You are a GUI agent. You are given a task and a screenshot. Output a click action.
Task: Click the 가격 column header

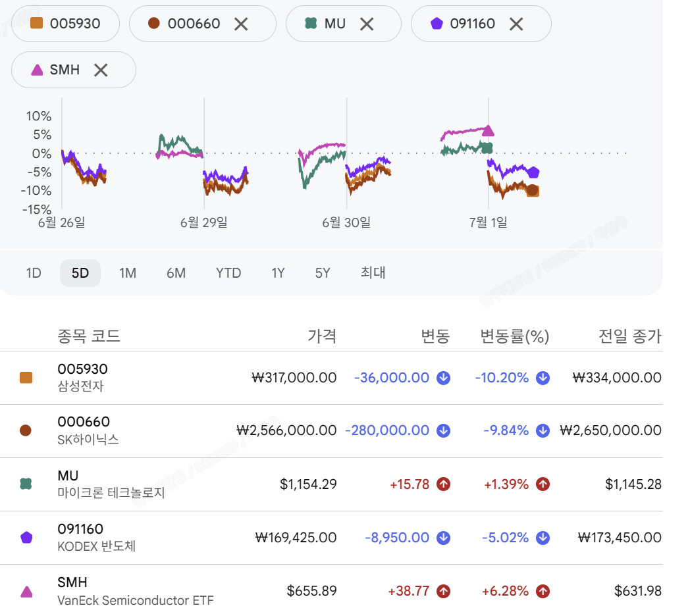pos(322,336)
